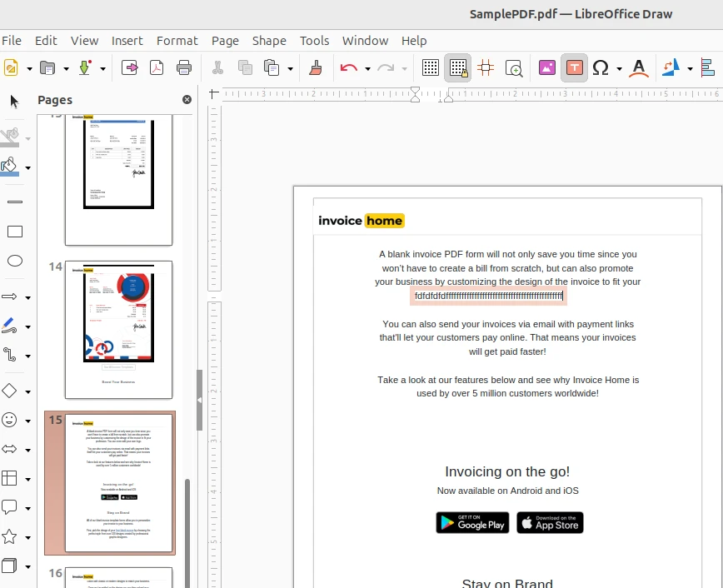Select the Curves and Polygons tool

[10, 326]
